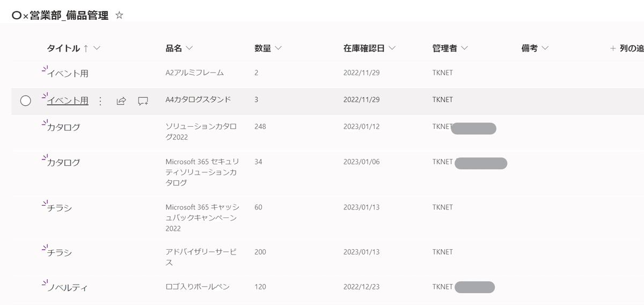This screenshot has width=644, height=305.
Task: Click the first イベント用 item for A2アルミフレーム
Action: tap(68, 74)
